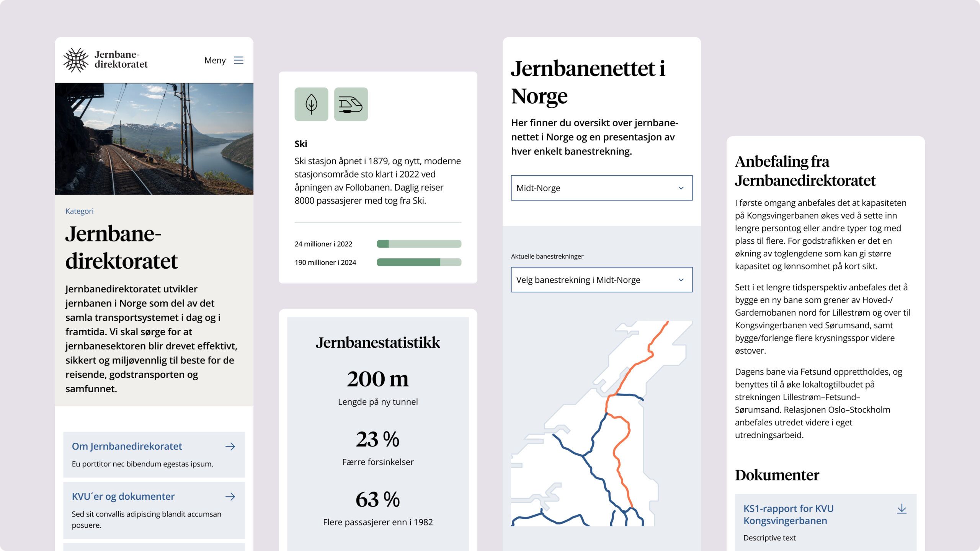Image resolution: width=980 pixels, height=551 pixels.
Task: Click chevron of Velg banestrekning dropdown
Action: point(681,280)
